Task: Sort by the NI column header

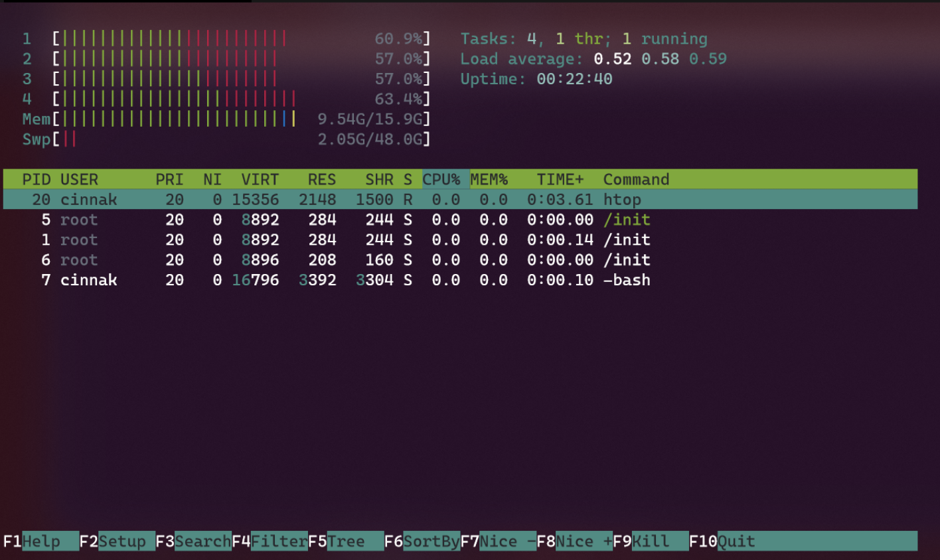Action: (x=212, y=179)
